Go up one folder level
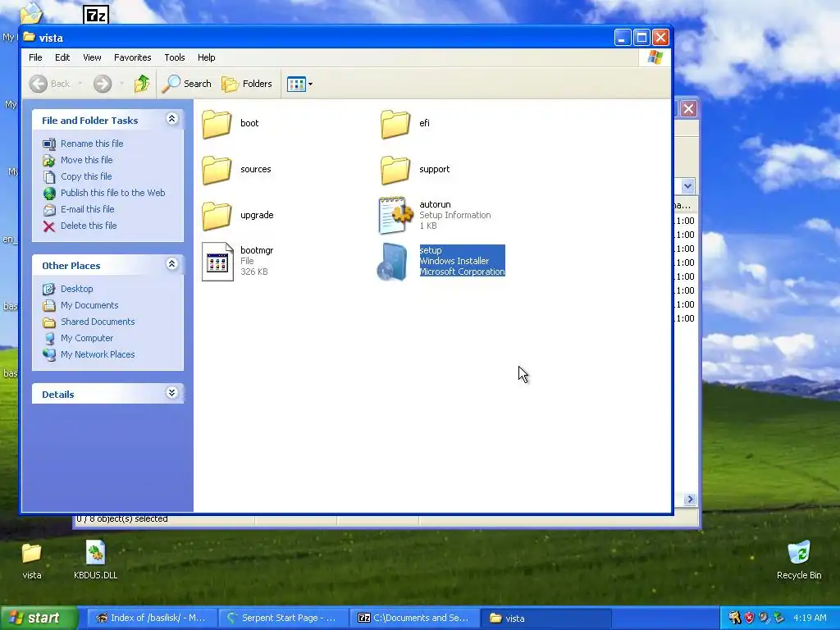The height and width of the screenshot is (630, 840). tap(141, 84)
